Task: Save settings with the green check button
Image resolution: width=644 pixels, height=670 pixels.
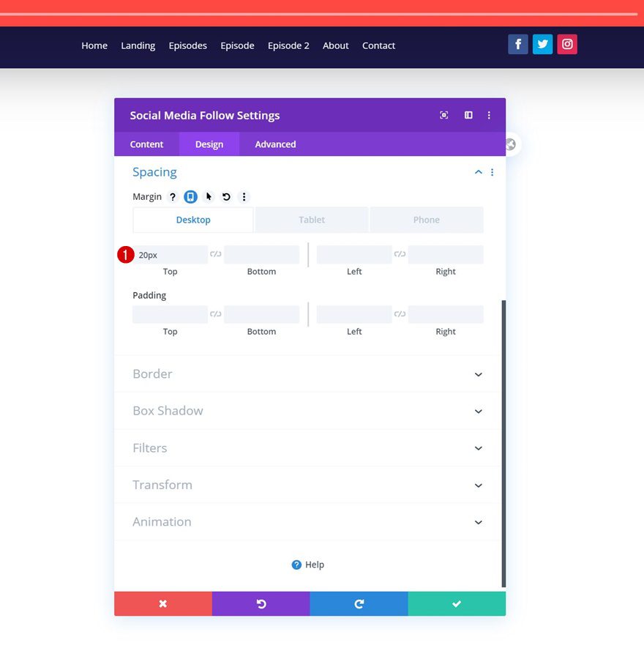Action: click(457, 603)
